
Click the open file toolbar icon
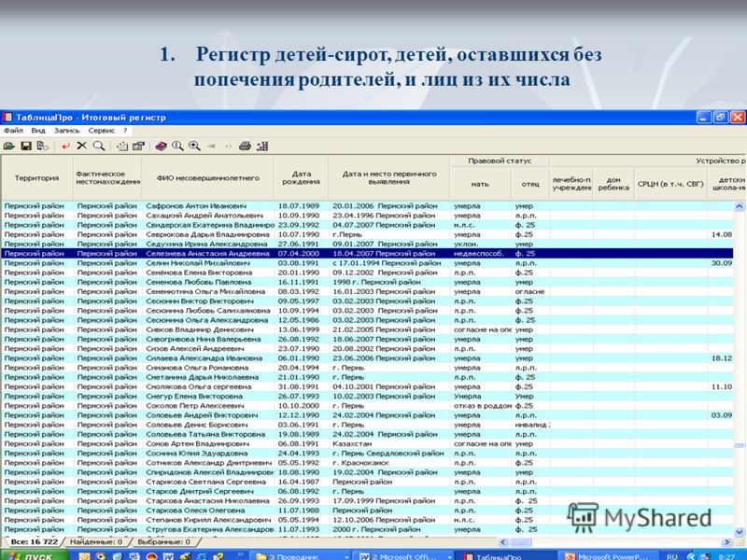click(9, 147)
